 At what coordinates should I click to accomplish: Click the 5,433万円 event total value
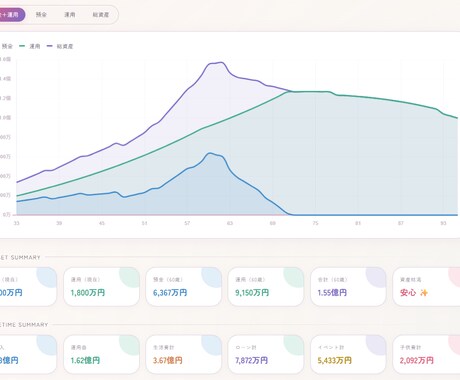click(334, 360)
